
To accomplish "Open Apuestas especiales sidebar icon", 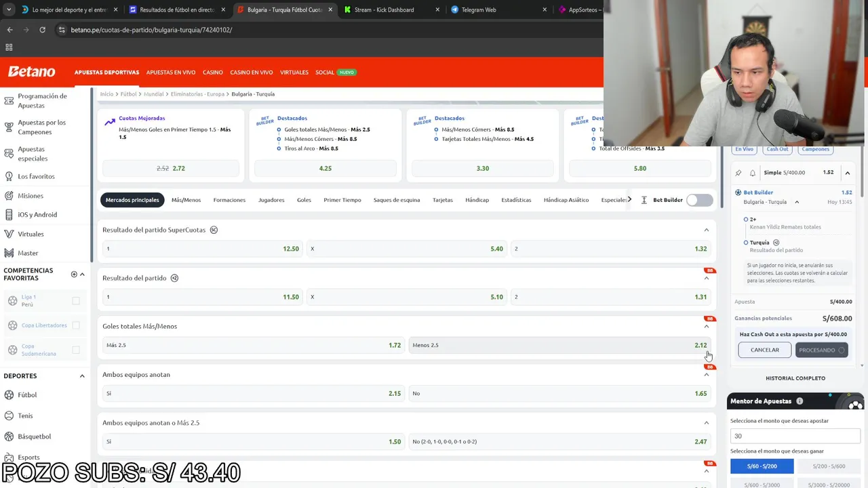I will (9, 154).
